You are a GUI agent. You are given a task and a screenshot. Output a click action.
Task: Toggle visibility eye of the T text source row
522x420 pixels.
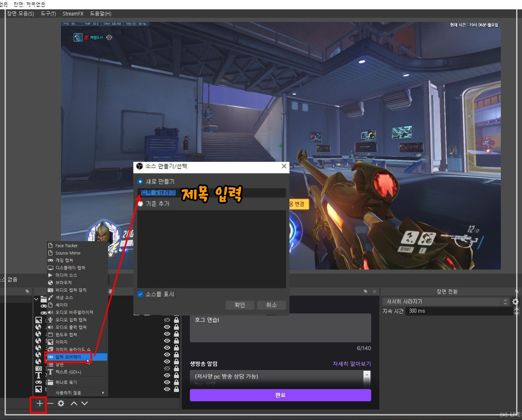point(167,375)
